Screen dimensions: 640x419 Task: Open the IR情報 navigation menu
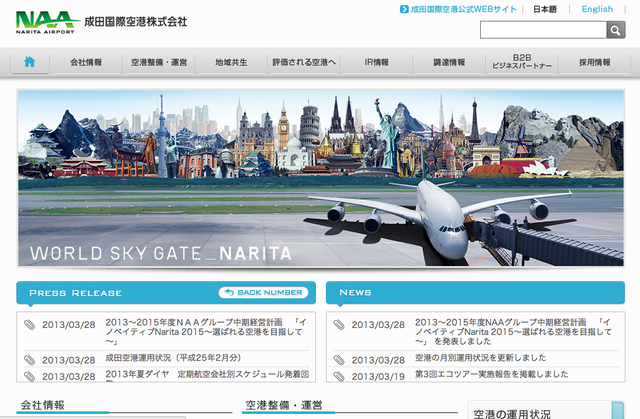pos(377,62)
